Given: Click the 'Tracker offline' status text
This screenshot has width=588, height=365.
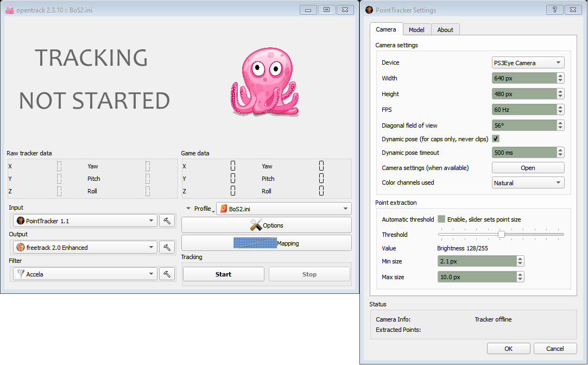Looking at the screenshot, I should click(x=493, y=319).
